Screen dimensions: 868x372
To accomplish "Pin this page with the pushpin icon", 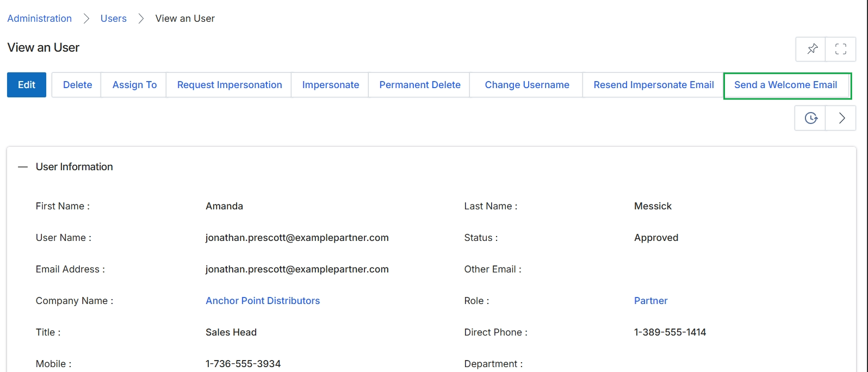I will 811,49.
